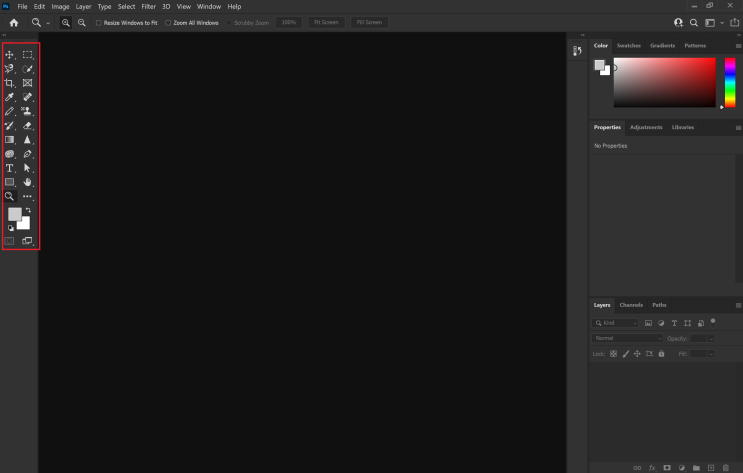Select the Clone Stamp tool

point(27,111)
